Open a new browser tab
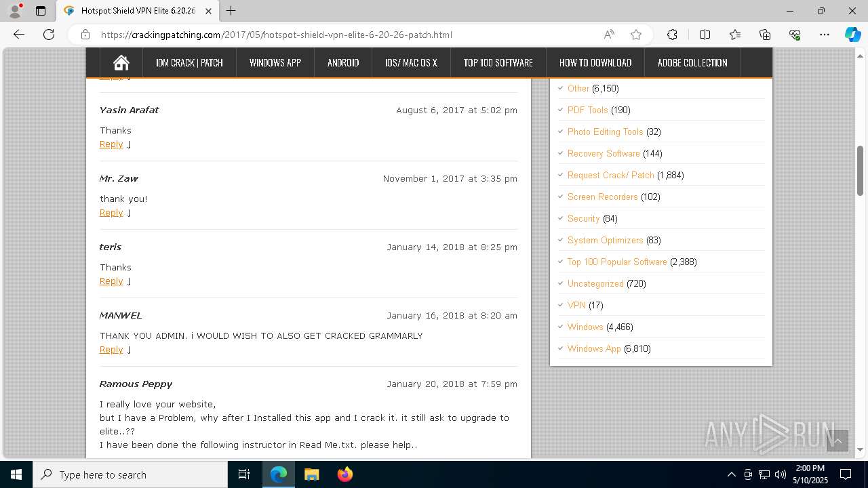868x488 pixels. tap(231, 11)
